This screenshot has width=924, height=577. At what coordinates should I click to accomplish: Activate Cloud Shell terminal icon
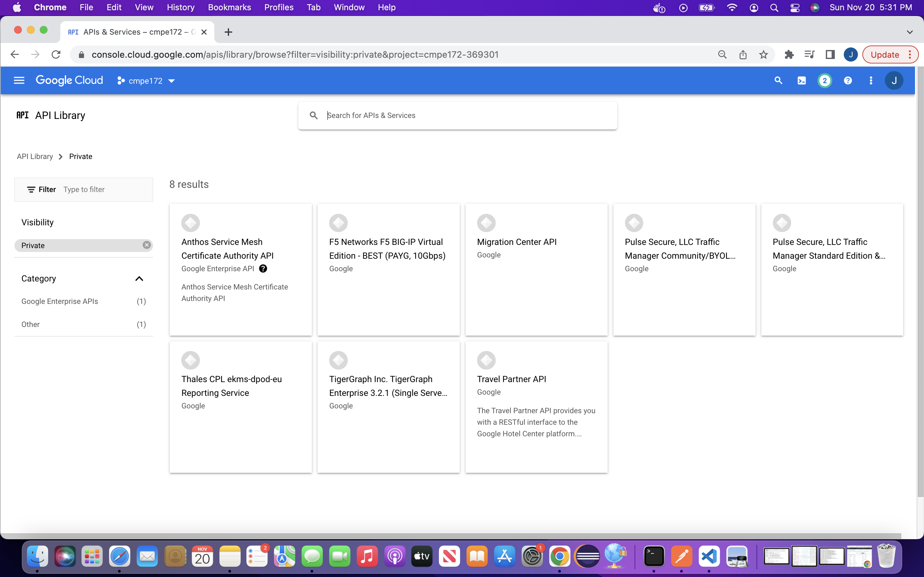pyautogui.click(x=801, y=80)
